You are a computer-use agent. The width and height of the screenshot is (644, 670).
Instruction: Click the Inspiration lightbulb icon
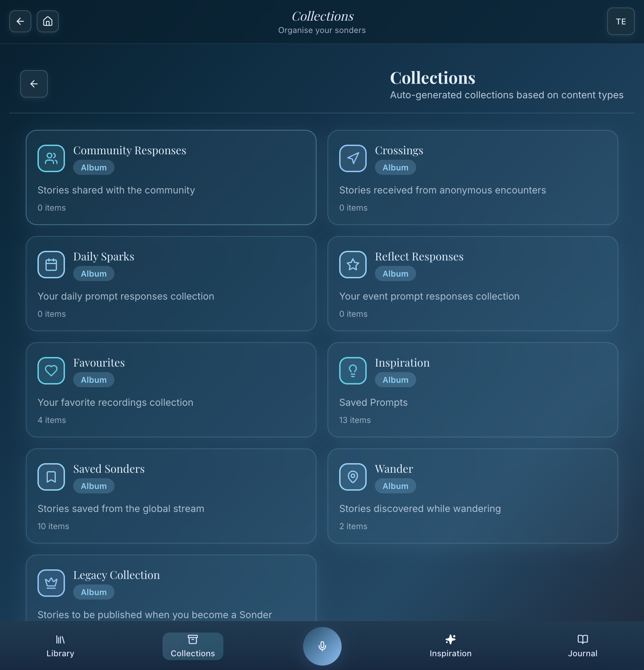tap(353, 370)
